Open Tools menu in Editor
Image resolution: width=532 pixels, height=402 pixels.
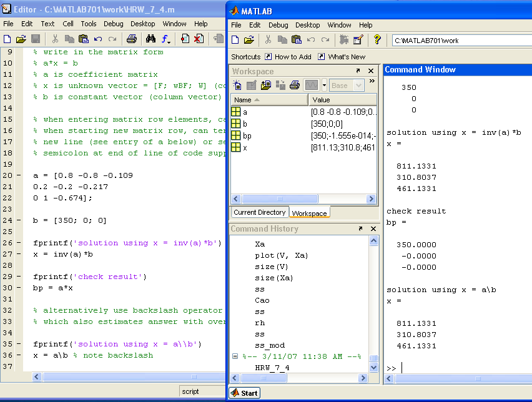click(89, 24)
